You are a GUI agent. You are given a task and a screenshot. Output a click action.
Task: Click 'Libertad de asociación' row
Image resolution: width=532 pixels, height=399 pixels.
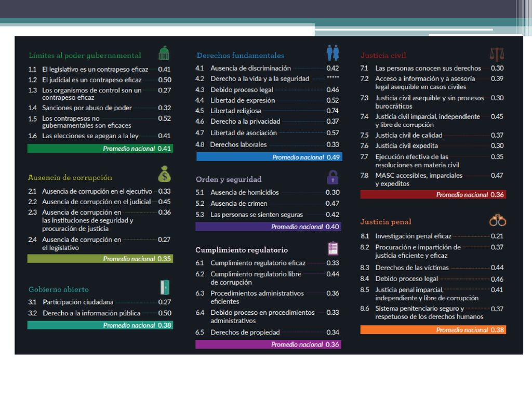click(268, 133)
